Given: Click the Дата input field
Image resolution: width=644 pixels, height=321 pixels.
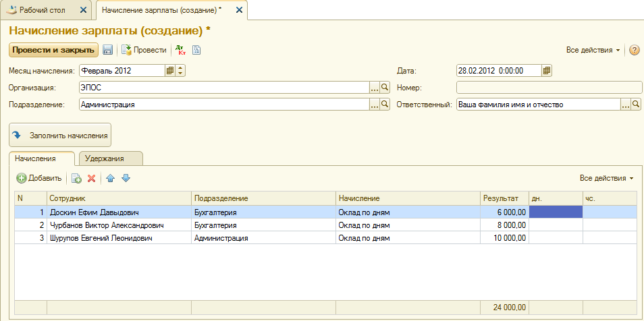Looking at the screenshot, I should pyautogui.click(x=499, y=71).
